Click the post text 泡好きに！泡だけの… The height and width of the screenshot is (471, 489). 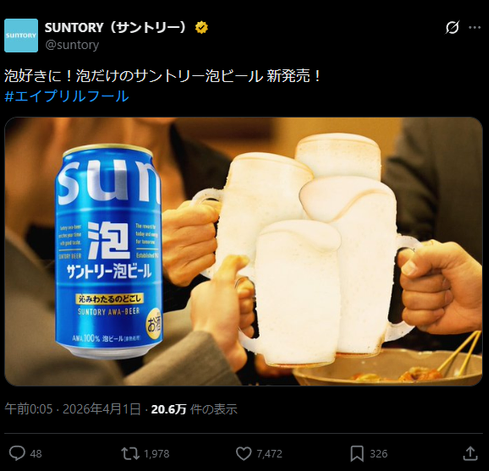(x=163, y=76)
